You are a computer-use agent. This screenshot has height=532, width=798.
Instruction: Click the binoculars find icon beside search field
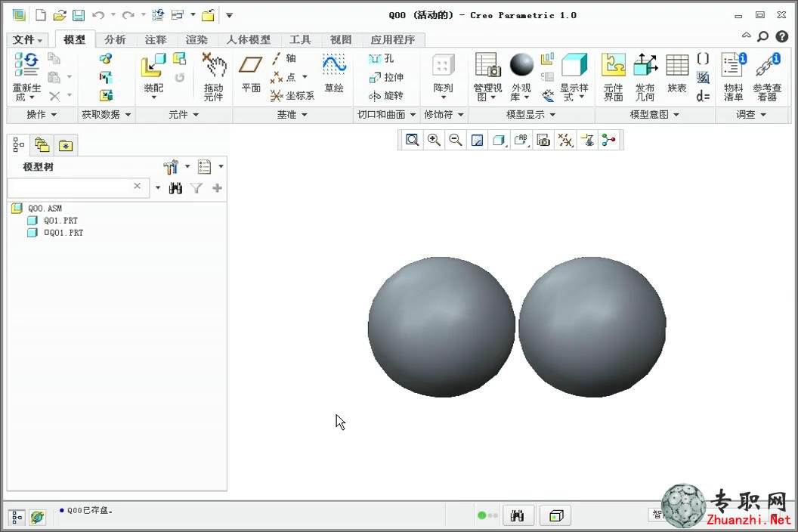(175, 188)
